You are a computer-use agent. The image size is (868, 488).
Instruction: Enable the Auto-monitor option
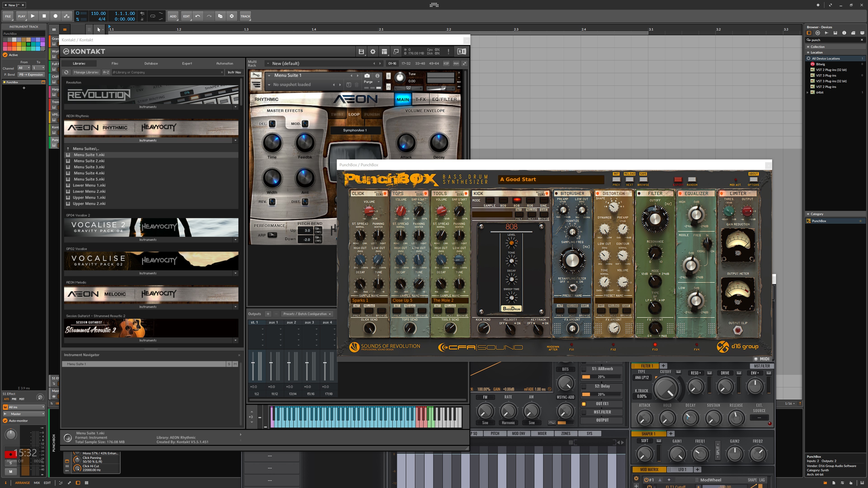5,421
